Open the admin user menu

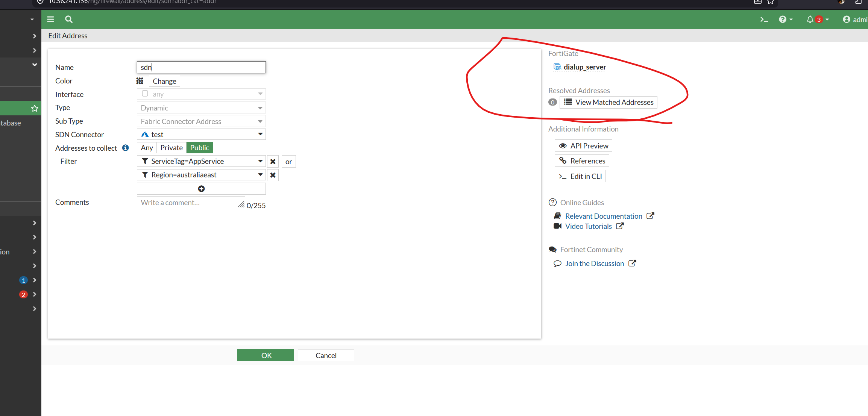(x=855, y=20)
